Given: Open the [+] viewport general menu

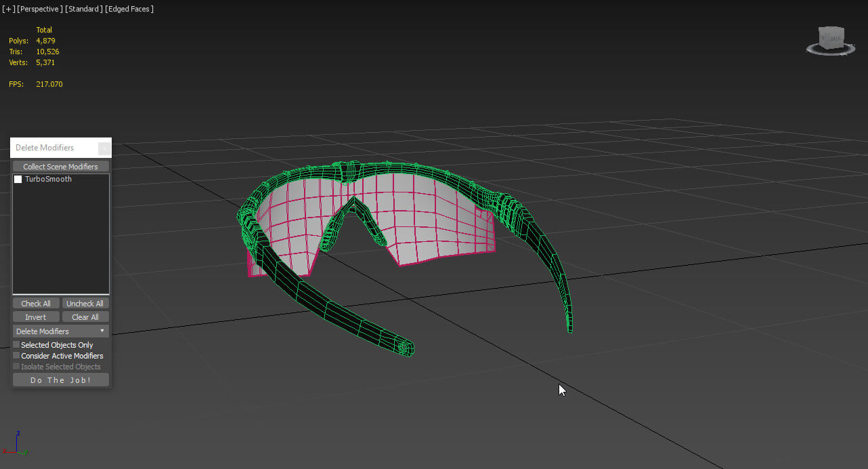Looking at the screenshot, I should [8, 9].
